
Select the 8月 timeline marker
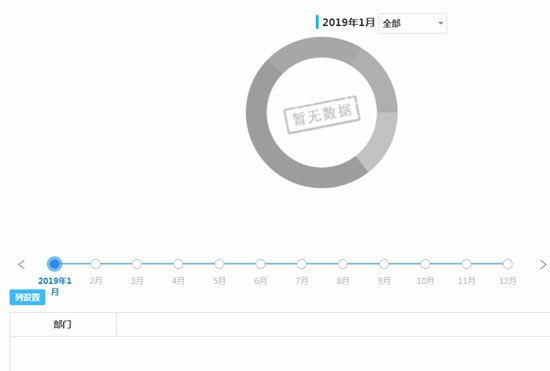[x=343, y=264]
